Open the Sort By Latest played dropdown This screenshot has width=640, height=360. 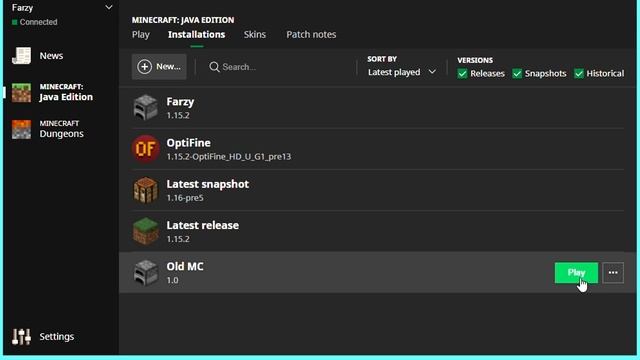[402, 72]
